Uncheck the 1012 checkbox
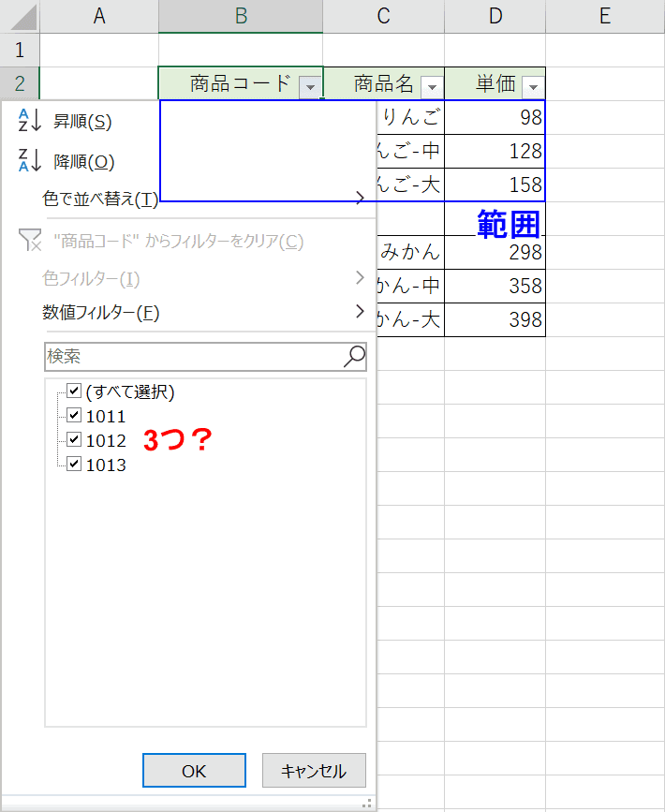Screen dimensions: 665x812 74,439
